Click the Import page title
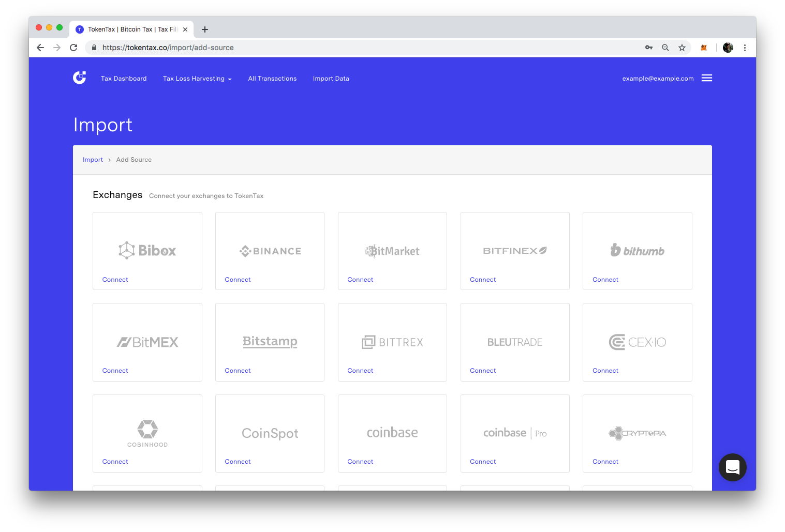785x532 pixels. tap(103, 125)
